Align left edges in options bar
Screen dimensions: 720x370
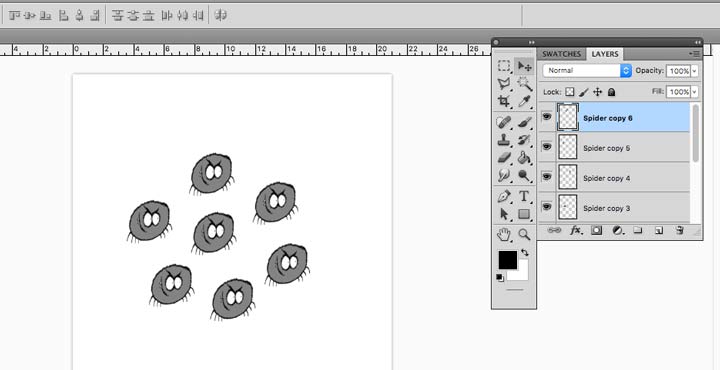click(x=64, y=16)
